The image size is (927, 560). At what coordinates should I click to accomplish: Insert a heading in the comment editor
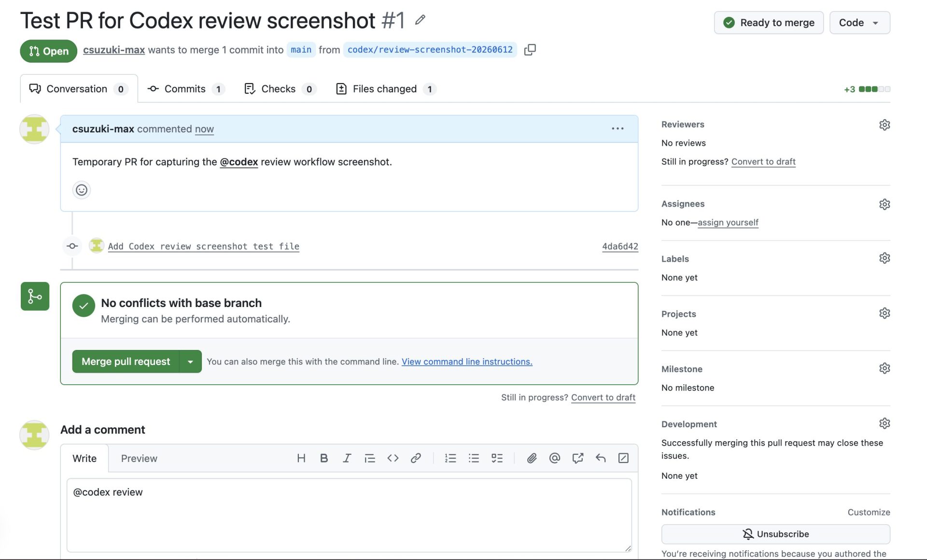[301, 458]
